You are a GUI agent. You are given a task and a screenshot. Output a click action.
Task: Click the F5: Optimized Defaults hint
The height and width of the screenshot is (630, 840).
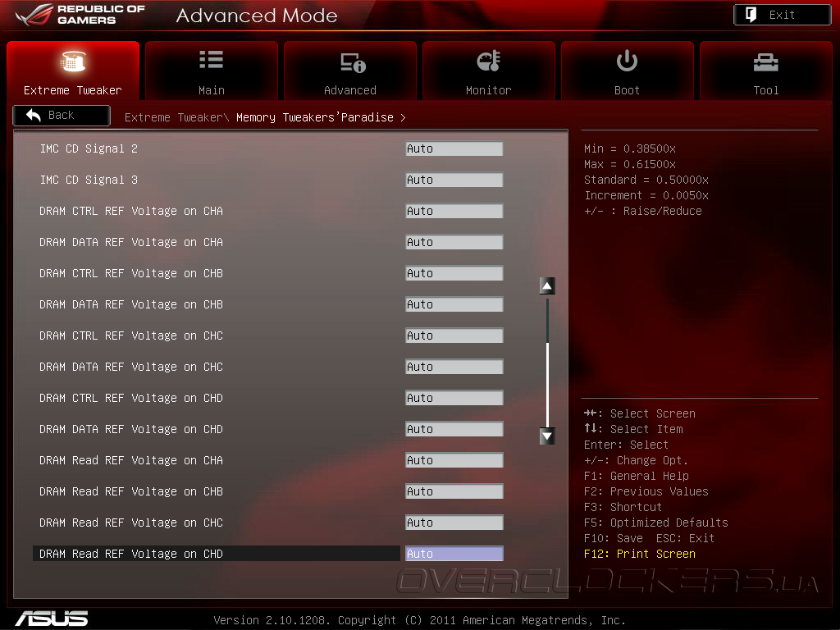click(x=655, y=523)
